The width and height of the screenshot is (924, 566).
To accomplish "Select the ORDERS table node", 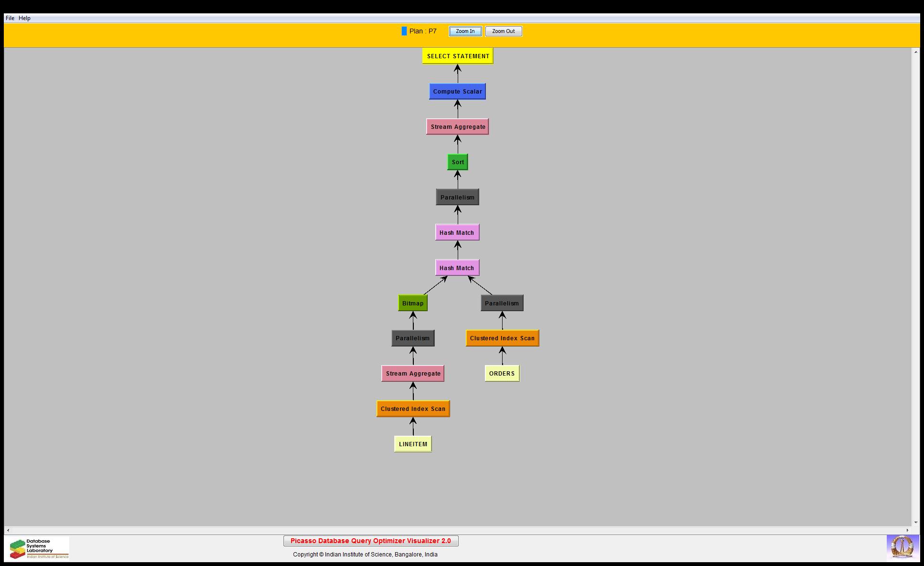I will click(502, 374).
